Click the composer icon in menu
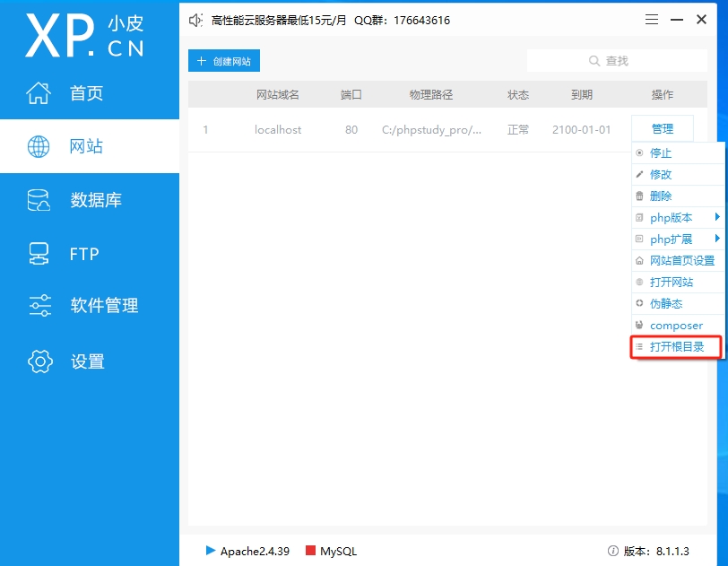The width and height of the screenshot is (728, 566). click(639, 326)
